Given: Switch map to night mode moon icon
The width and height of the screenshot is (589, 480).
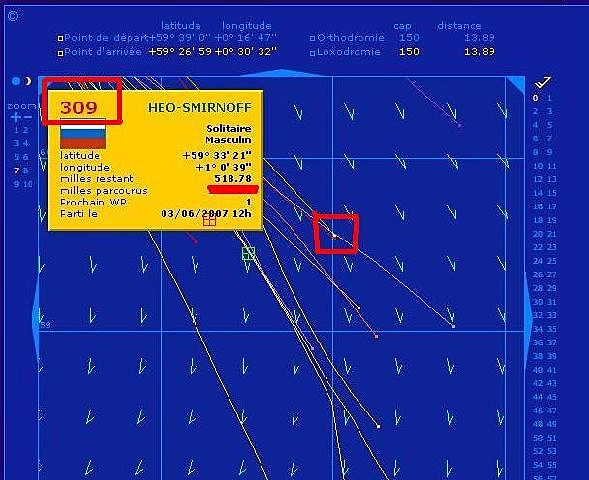Looking at the screenshot, I should click(x=28, y=81).
